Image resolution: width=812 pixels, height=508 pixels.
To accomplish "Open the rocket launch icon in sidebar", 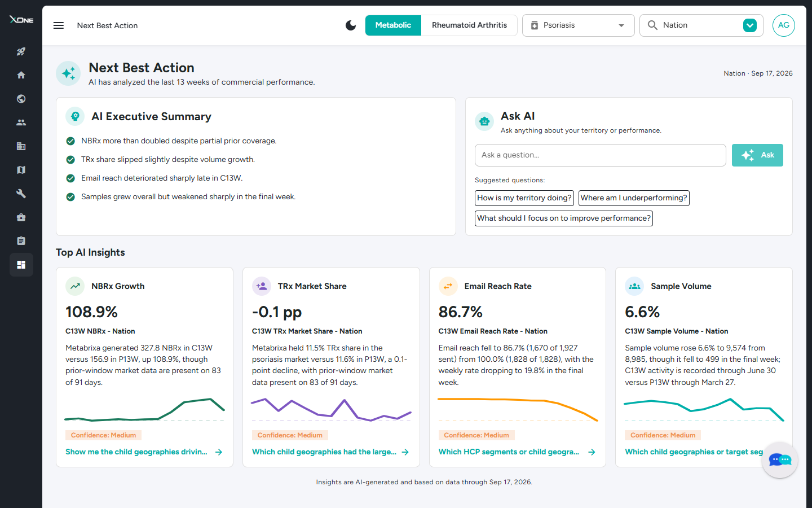I will pos(21,51).
